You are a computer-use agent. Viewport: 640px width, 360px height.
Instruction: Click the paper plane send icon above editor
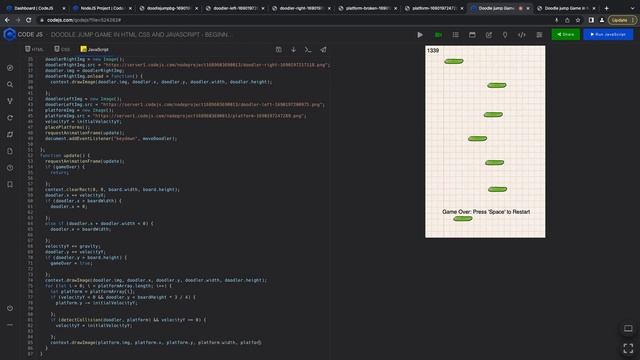tap(323, 50)
